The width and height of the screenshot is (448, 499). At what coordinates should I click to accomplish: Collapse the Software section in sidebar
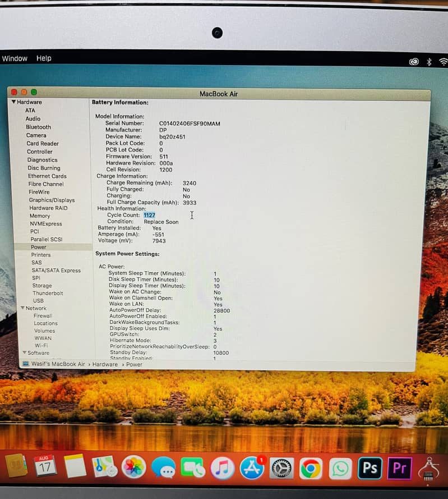point(24,352)
